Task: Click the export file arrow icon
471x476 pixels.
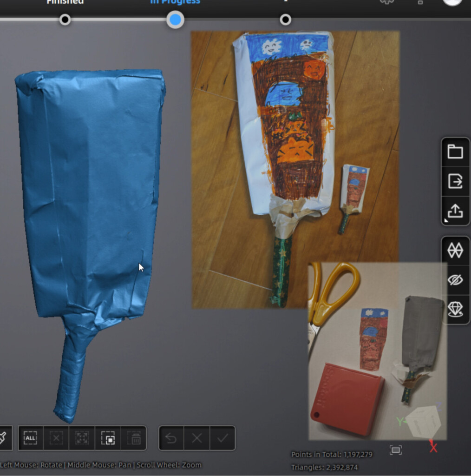Action: pos(455,181)
